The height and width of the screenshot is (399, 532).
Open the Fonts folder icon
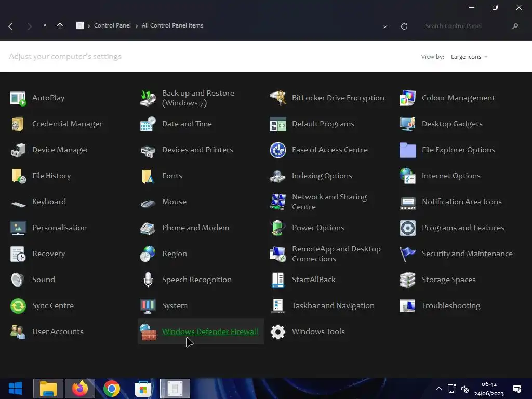pos(148,177)
